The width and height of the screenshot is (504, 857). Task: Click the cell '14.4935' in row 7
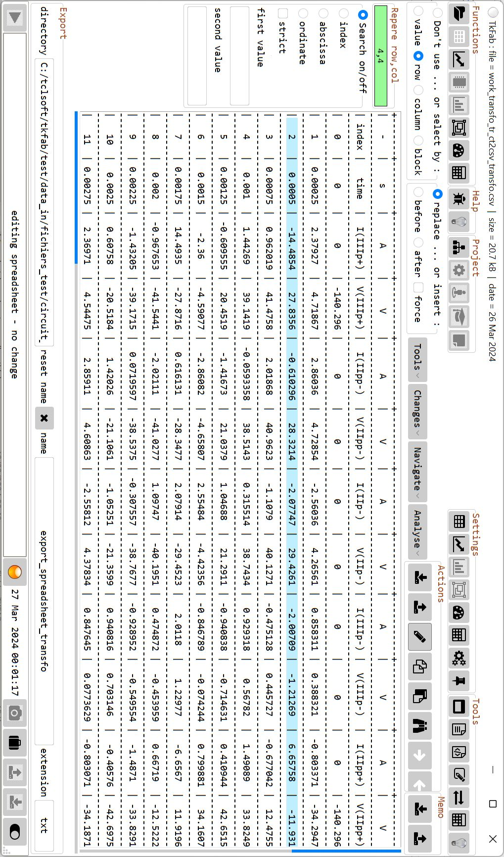click(178, 246)
